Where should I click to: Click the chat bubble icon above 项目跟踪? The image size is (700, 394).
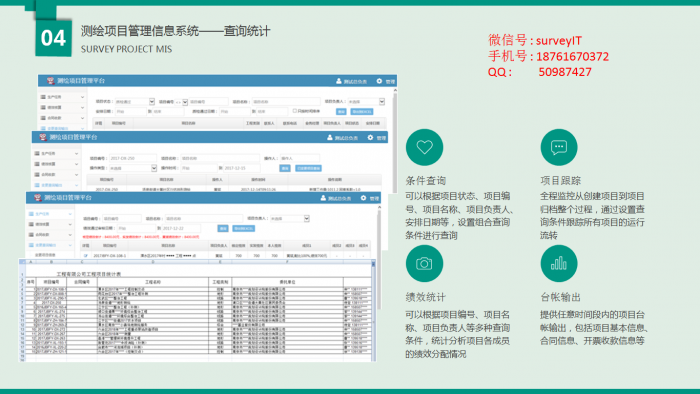pyautogui.click(x=558, y=147)
